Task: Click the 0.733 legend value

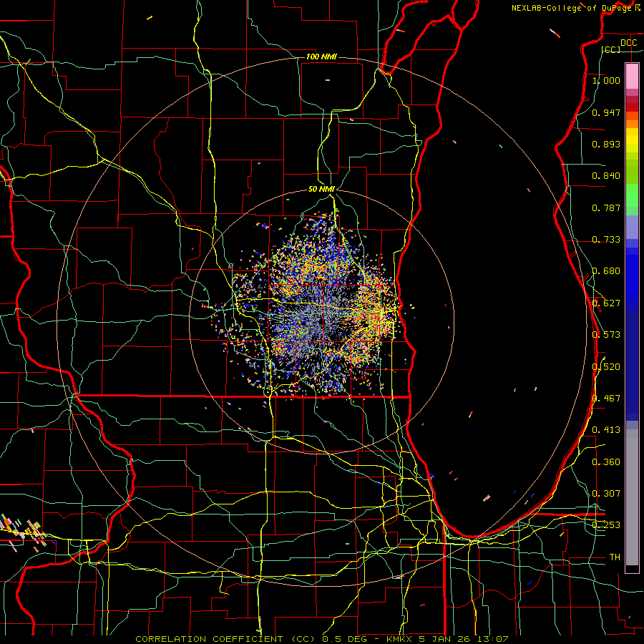Action: (x=606, y=240)
